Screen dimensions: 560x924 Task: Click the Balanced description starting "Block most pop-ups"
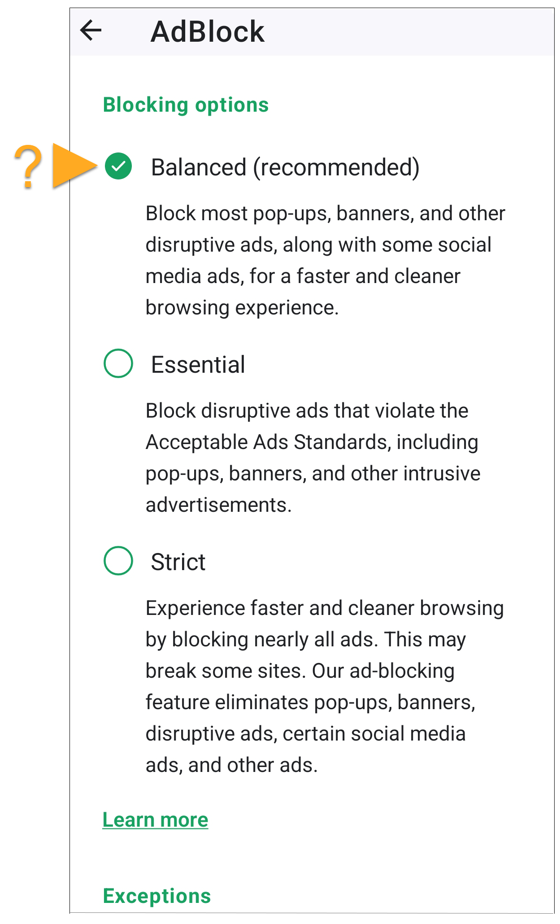point(325,214)
